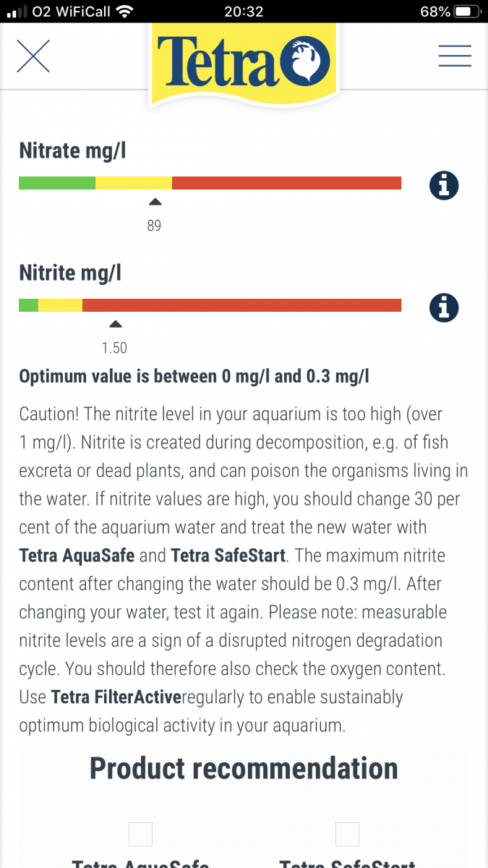Click the Nitrite marker at 1.50

pyautogui.click(x=115, y=324)
